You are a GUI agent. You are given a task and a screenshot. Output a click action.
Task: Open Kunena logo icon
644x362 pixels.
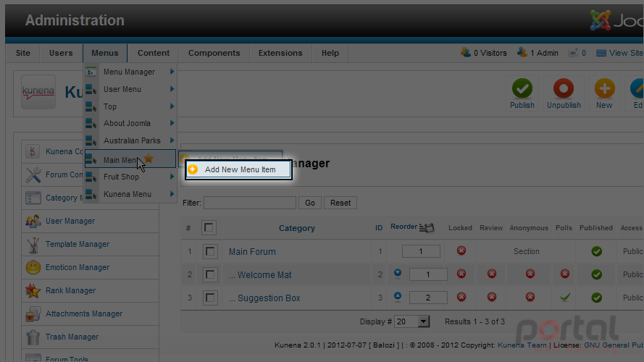click(38, 92)
